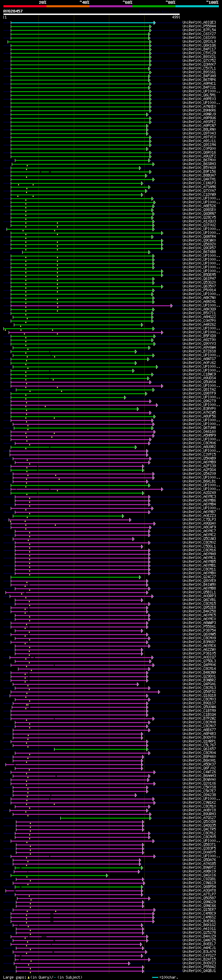The image size is (222, 980).
Task: Open entry UniRef100_Q7X752
Action: 199,60
